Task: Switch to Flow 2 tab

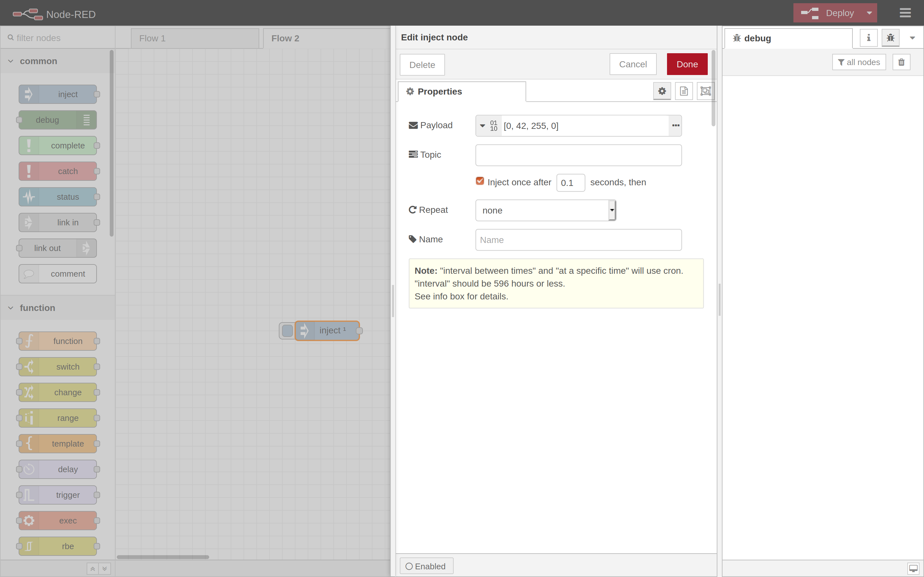Action: point(285,38)
